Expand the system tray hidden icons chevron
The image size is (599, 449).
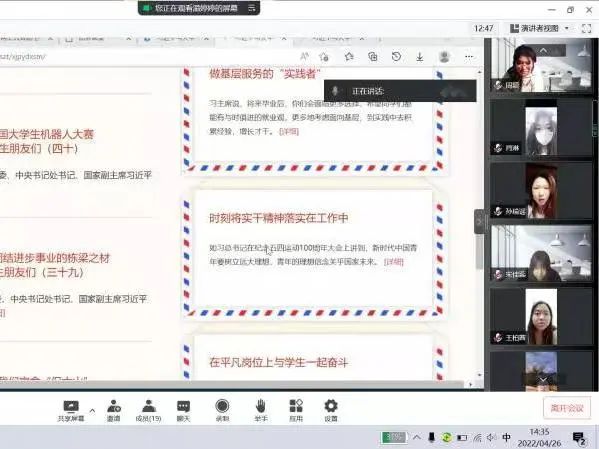[x=417, y=438]
